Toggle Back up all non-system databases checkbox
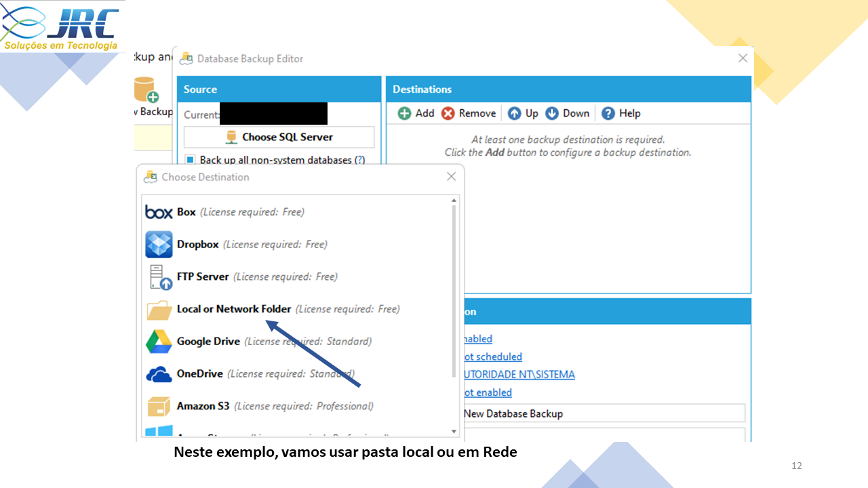This screenshot has width=868, height=488. click(x=190, y=160)
